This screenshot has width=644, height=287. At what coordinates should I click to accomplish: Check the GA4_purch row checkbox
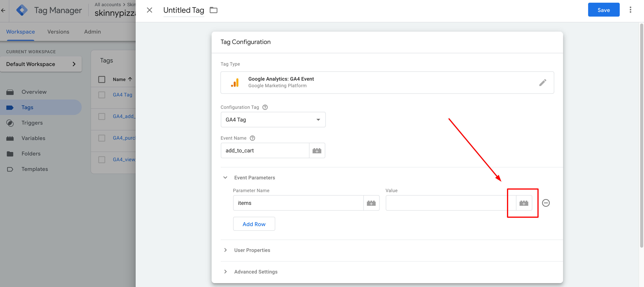tap(102, 138)
